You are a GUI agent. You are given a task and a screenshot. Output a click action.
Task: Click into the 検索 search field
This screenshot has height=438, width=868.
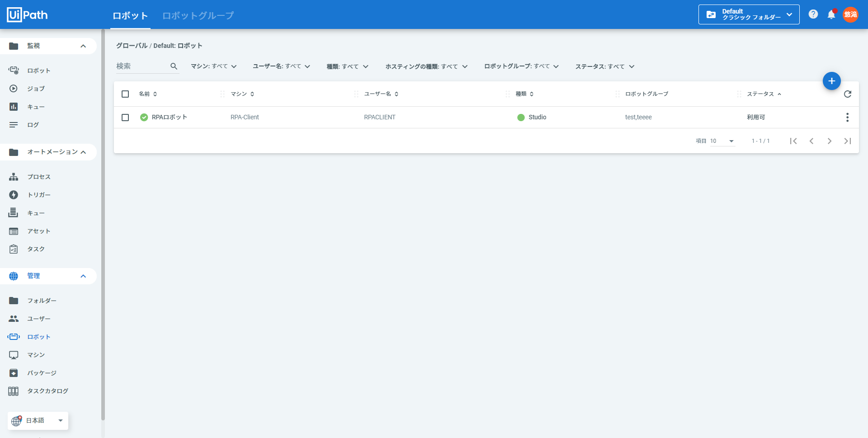141,66
